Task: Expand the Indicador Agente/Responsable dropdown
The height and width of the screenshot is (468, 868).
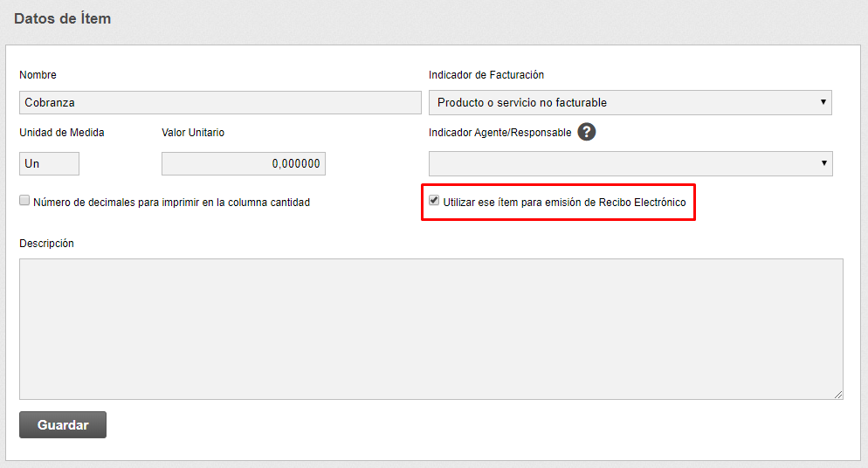Action: pos(630,163)
